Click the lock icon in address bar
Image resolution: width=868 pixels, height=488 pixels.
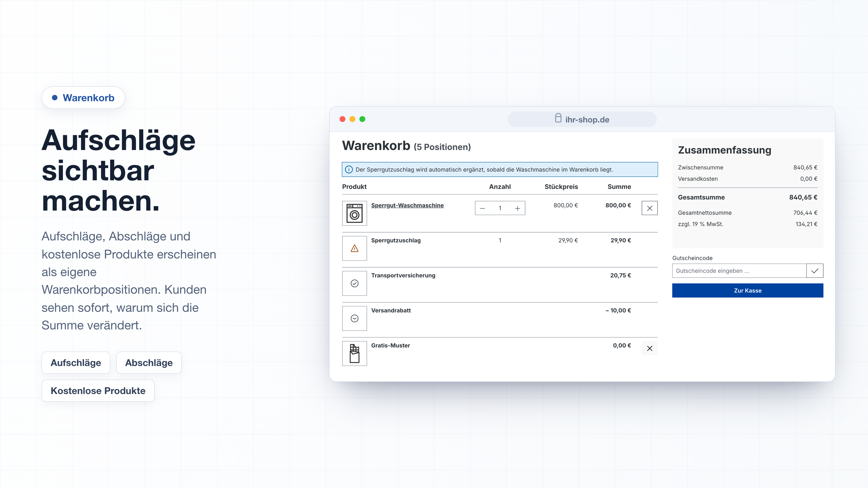coord(558,118)
